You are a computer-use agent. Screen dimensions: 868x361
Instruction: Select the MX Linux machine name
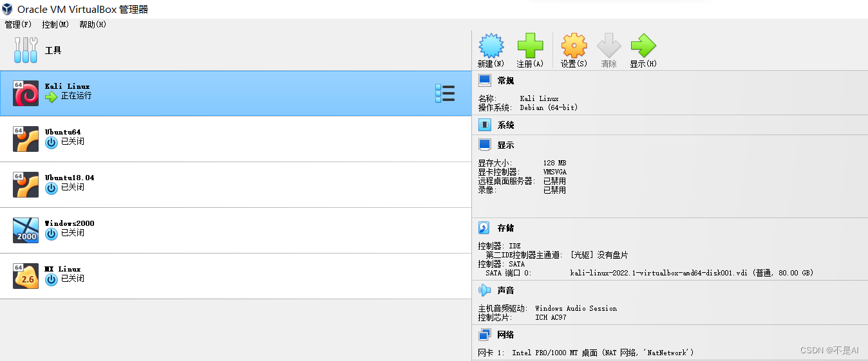pos(62,269)
